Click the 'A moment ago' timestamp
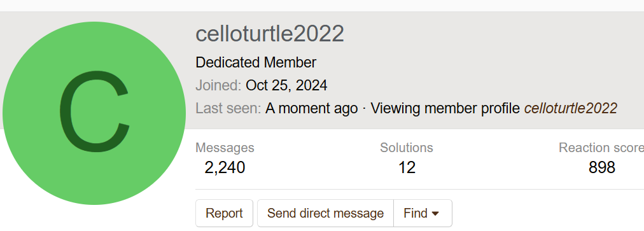The height and width of the screenshot is (231, 644). pyautogui.click(x=311, y=109)
